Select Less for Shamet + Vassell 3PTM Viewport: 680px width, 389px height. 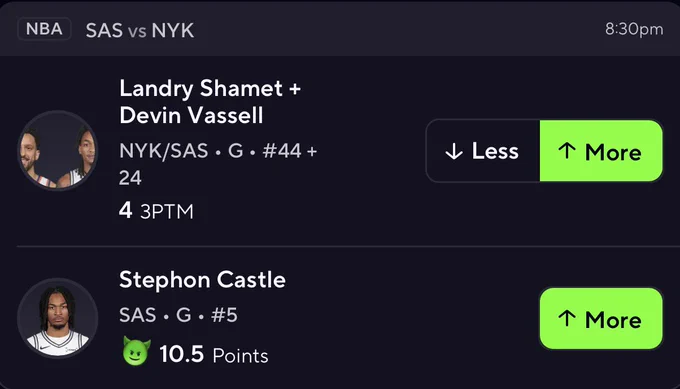(x=483, y=151)
